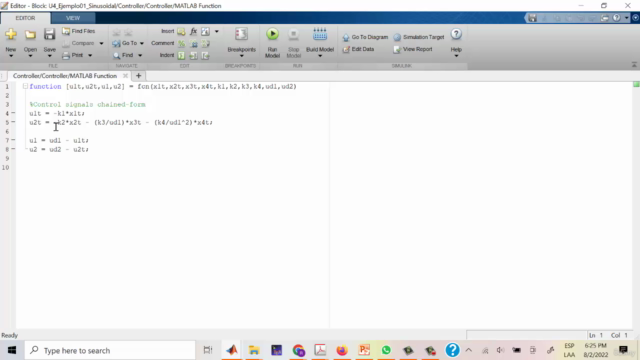Collapse the function code fold marker
Viewport: 640px width, 360px height.
pyautogui.click(x=25, y=86)
